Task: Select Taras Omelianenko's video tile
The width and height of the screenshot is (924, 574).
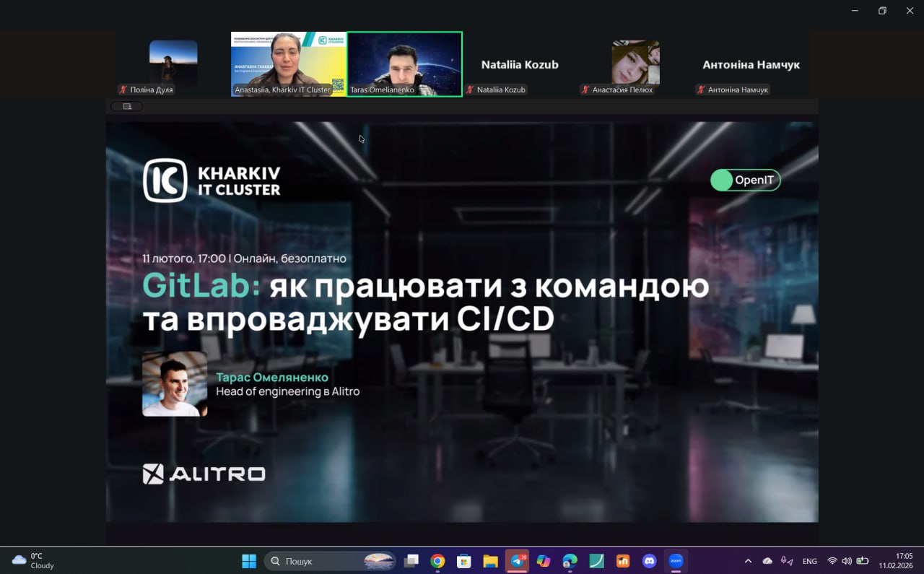Action: pos(404,64)
